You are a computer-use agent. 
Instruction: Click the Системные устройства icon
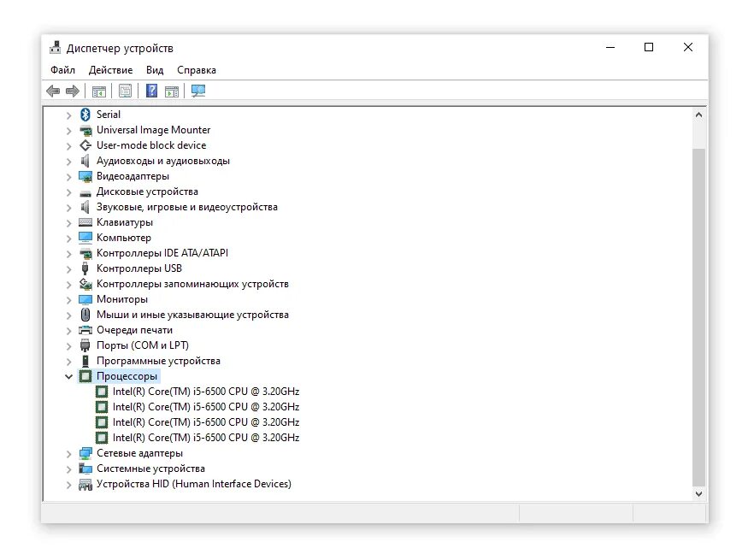[x=85, y=469]
